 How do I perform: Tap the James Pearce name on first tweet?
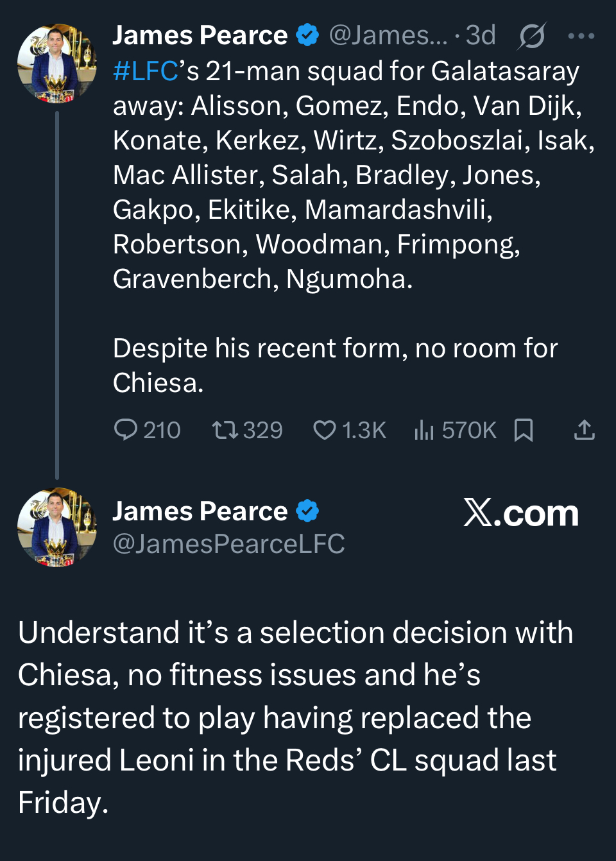200,36
